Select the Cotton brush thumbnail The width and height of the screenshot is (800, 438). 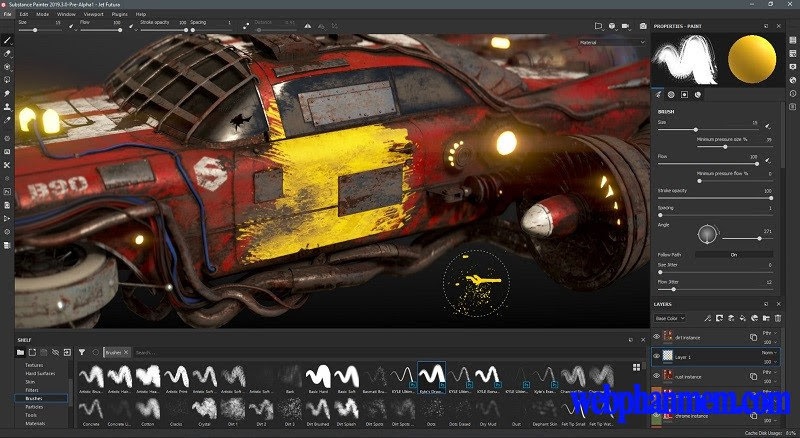click(148, 411)
